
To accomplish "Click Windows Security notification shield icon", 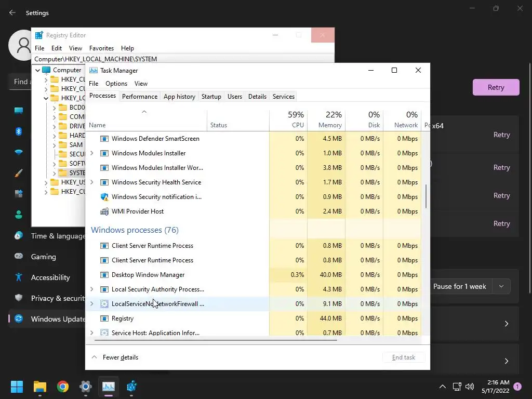I will (104, 197).
